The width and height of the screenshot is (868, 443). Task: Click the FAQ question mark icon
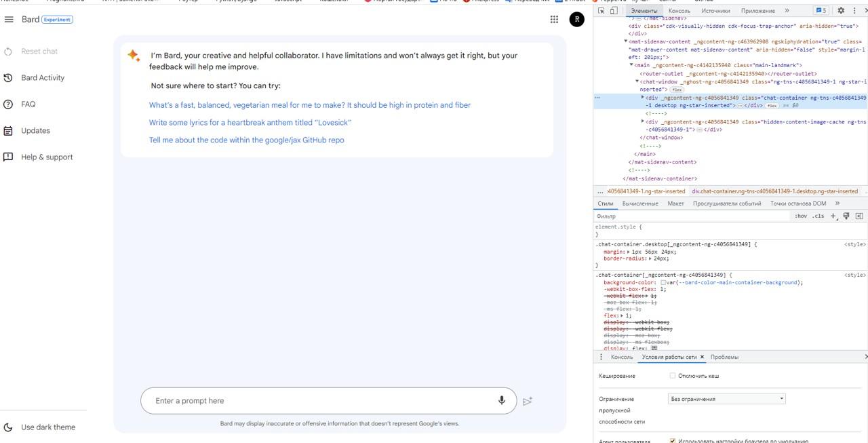coord(8,104)
